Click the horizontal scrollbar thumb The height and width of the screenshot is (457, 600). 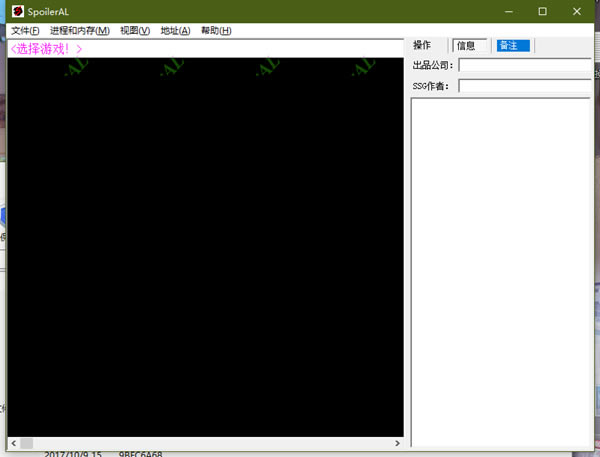(x=27, y=443)
